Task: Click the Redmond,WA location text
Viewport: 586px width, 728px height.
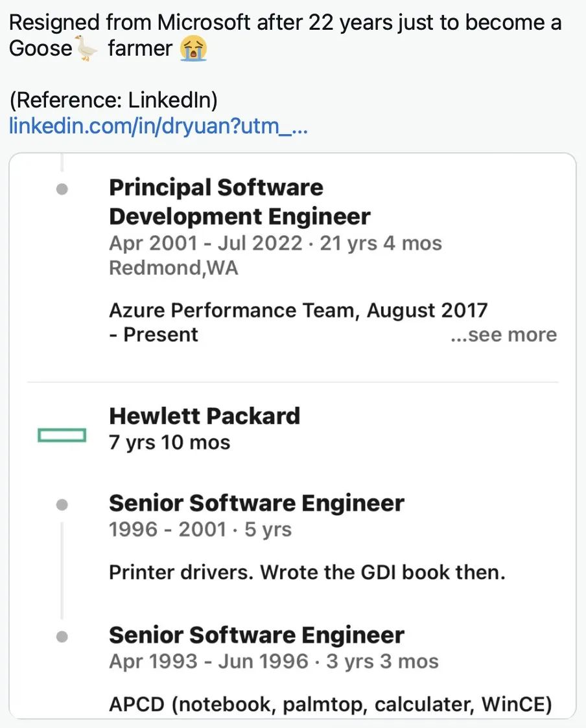Action: (173, 267)
